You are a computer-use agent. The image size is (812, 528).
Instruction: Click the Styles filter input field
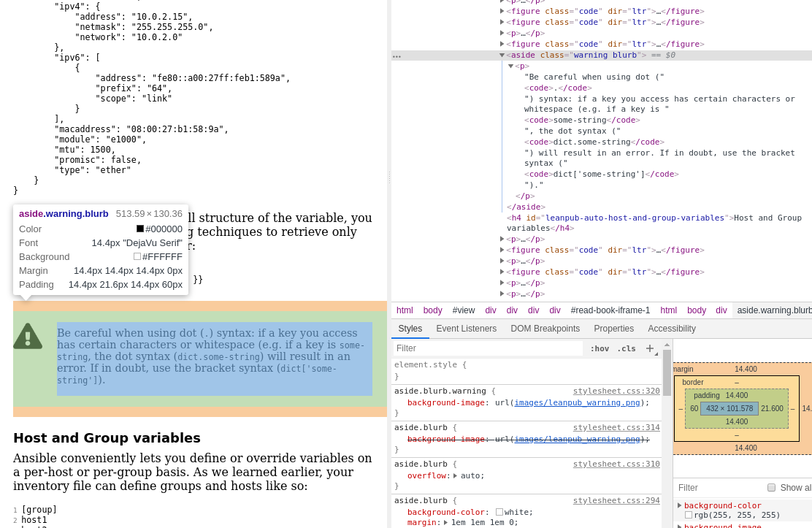click(x=482, y=348)
